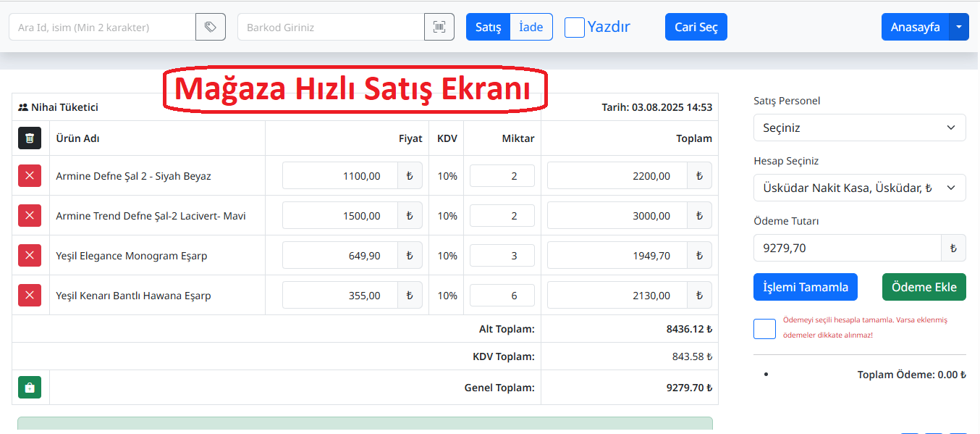Click the barcode scanner icon

[x=439, y=26]
